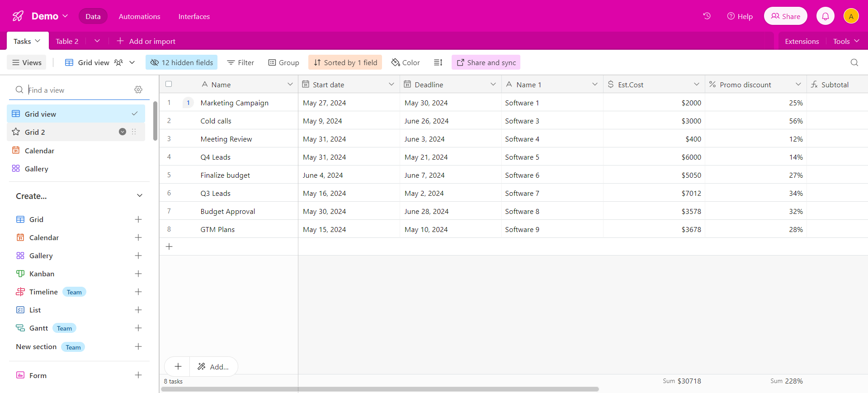Click the search magnifier in the toolbar

tap(854, 62)
